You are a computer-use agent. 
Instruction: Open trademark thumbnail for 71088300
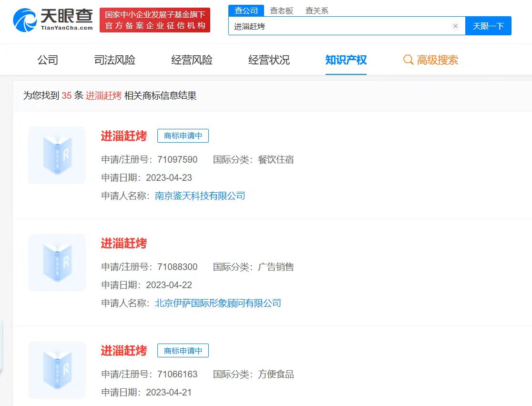[x=57, y=262]
